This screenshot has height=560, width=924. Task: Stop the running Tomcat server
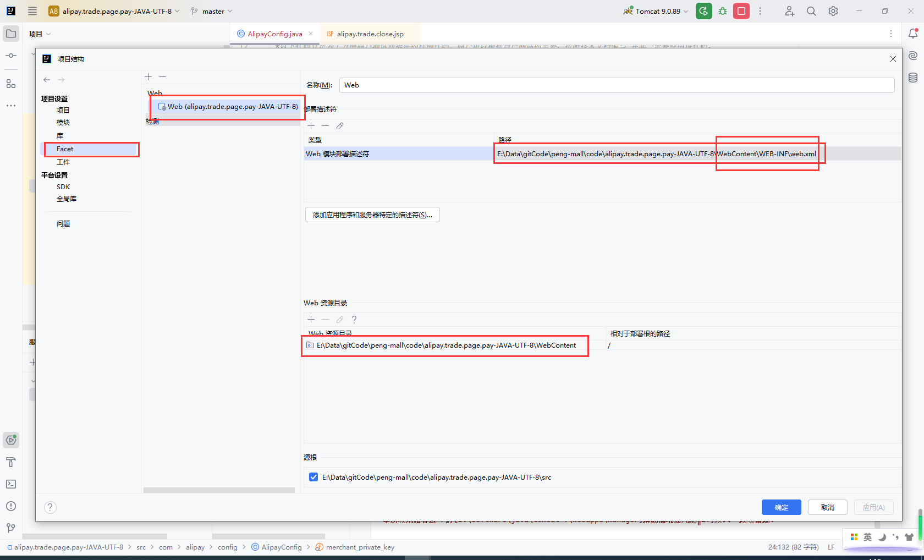[x=741, y=11]
